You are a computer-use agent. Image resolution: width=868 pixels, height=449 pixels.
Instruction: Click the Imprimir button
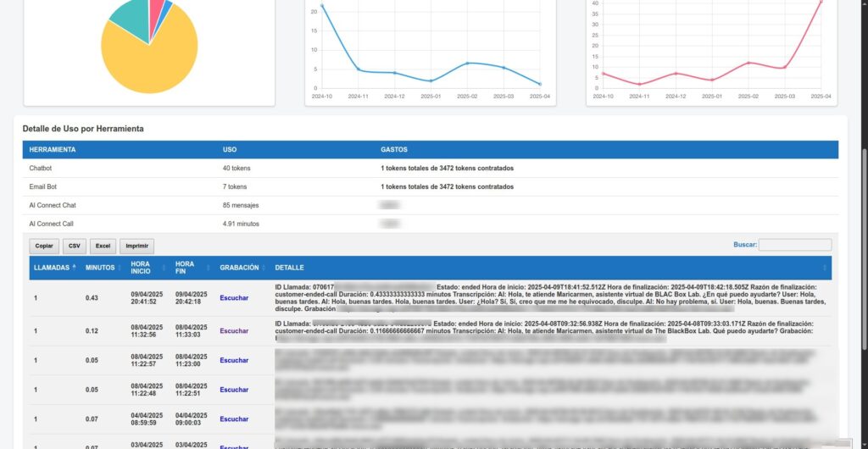point(136,246)
